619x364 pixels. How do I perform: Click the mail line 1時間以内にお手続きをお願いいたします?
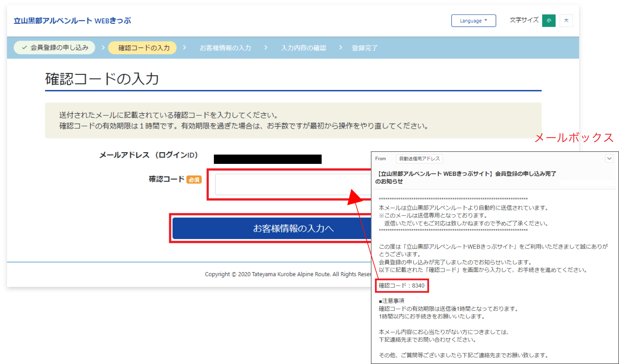(x=432, y=316)
